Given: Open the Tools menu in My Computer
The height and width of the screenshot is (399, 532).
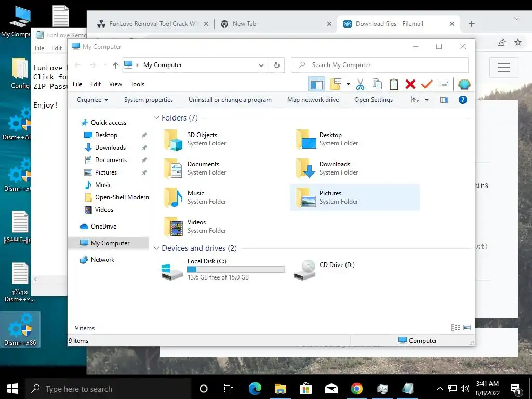Looking at the screenshot, I should point(137,84).
